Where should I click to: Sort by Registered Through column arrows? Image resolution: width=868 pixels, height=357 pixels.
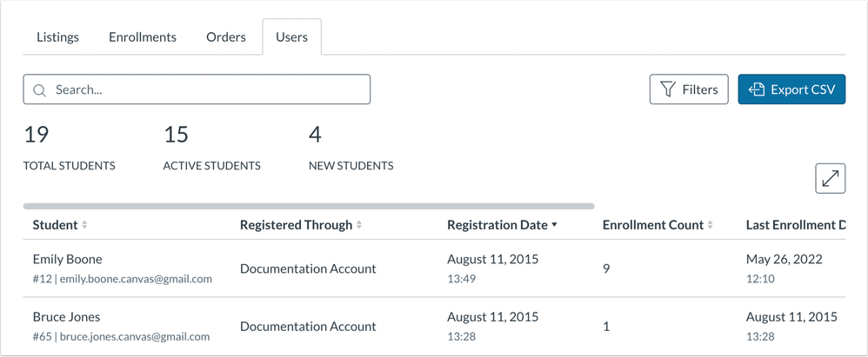point(359,225)
